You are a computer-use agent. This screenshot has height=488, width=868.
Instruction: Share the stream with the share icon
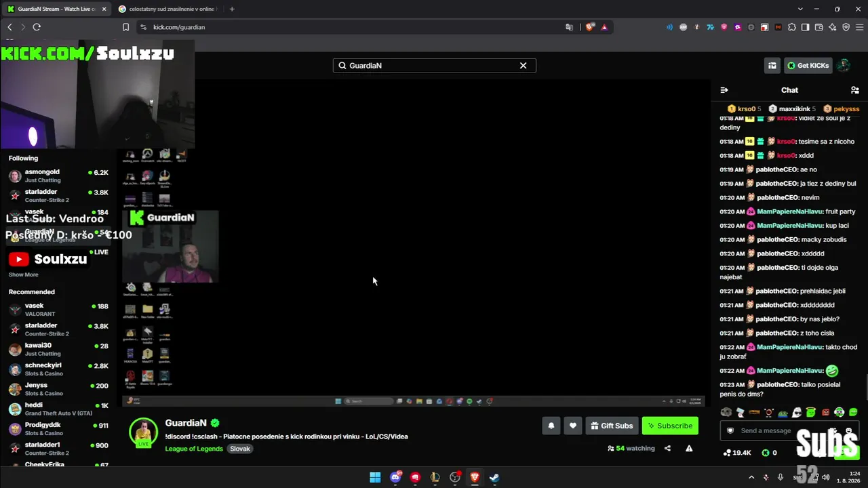[667, 448]
